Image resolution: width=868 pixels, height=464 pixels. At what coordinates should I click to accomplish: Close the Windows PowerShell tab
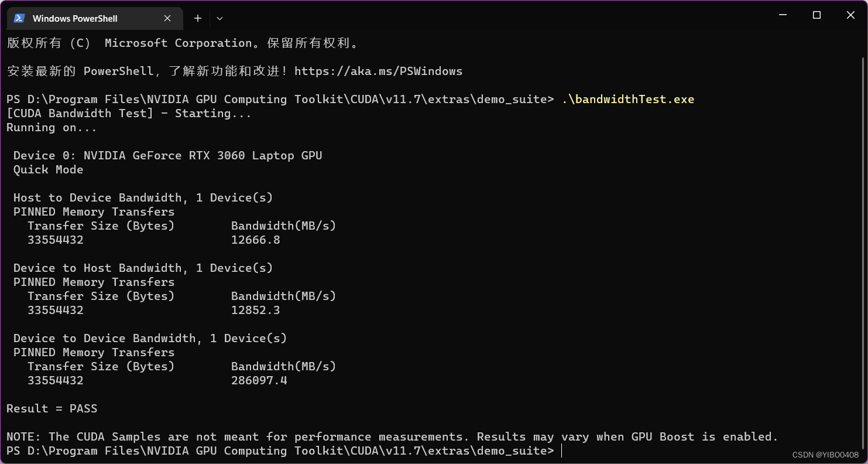(167, 18)
